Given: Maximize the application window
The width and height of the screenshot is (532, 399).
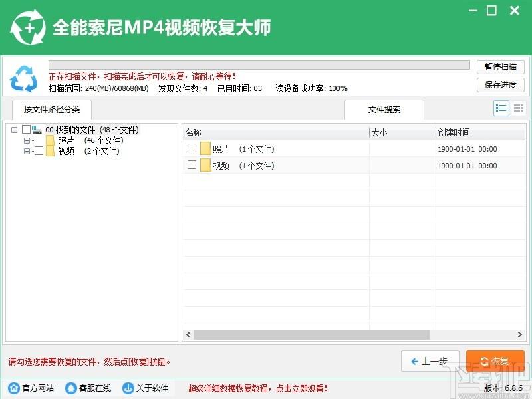Looking at the screenshot, I should (491, 11).
